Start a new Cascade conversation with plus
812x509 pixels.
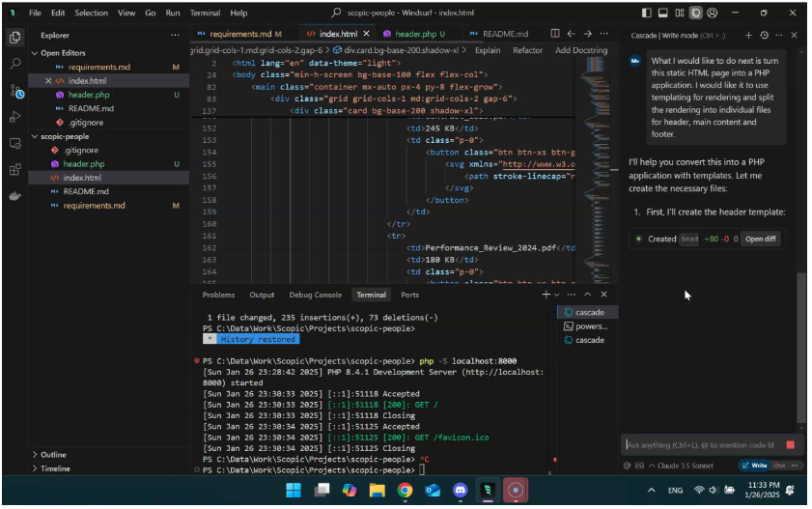click(749, 35)
